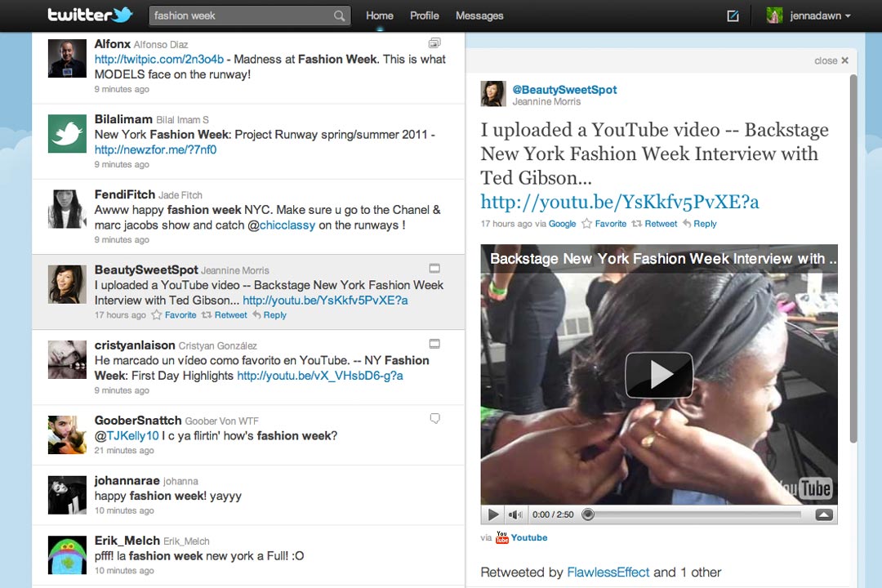Open youtu.be/vX_VHsbD6-g link
The image size is (882, 588).
click(320, 376)
